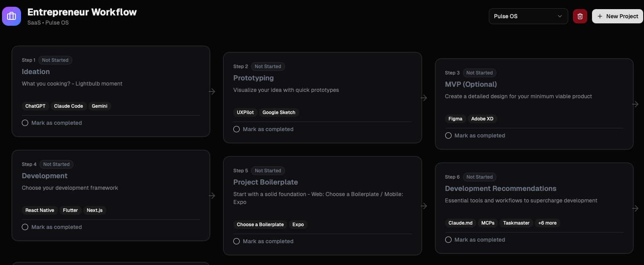The image size is (644, 265).
Task: Click the red trash delete icon
Action: (580, 16)
